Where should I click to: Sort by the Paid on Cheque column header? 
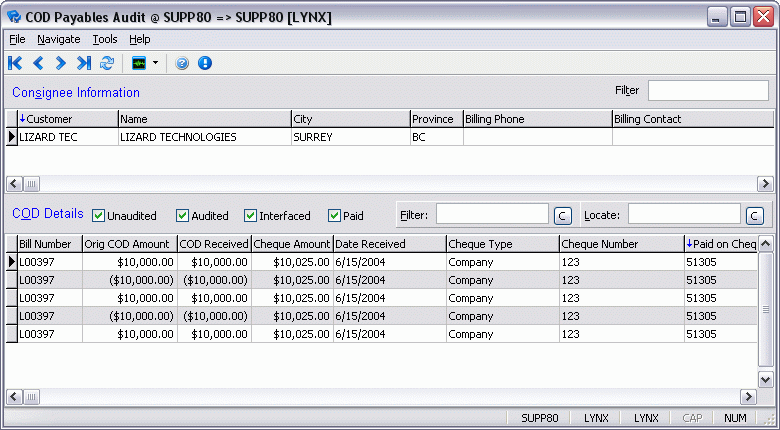tap(720, 243)
